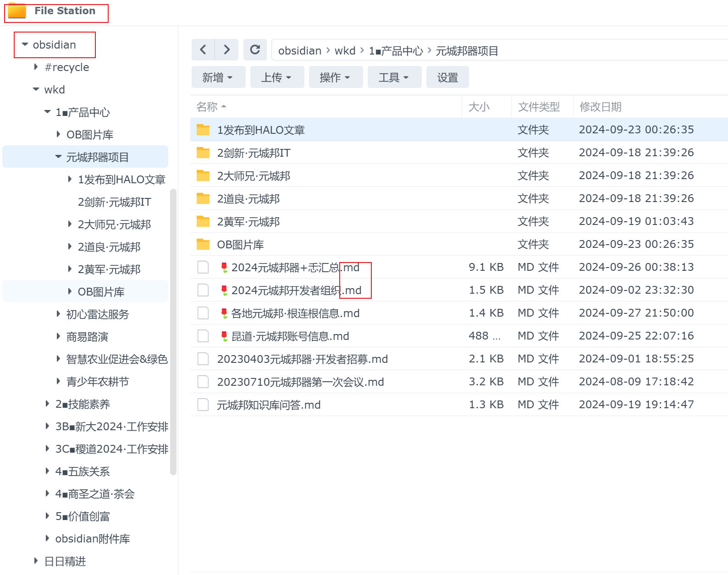Viewport: 728px width, 575px height.
Task: Click wkd in the breadcrumb path
Action: click(x=345, y=51)
